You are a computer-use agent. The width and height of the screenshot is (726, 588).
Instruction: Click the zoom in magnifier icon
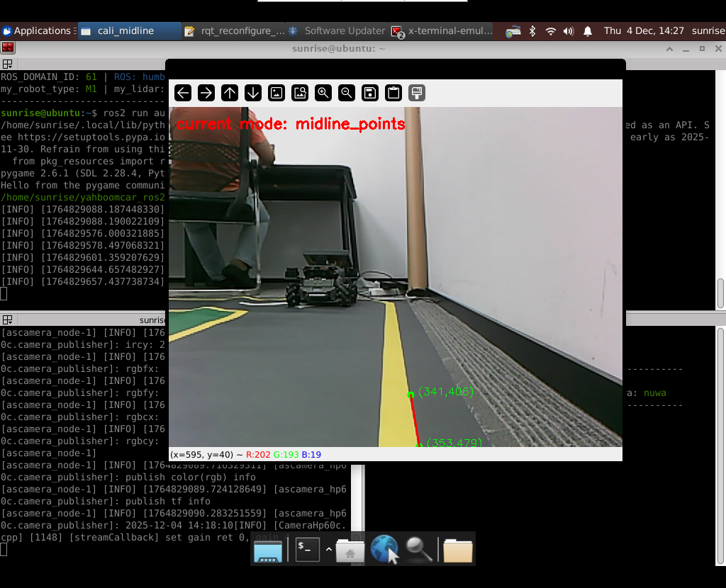coord(323,93)
